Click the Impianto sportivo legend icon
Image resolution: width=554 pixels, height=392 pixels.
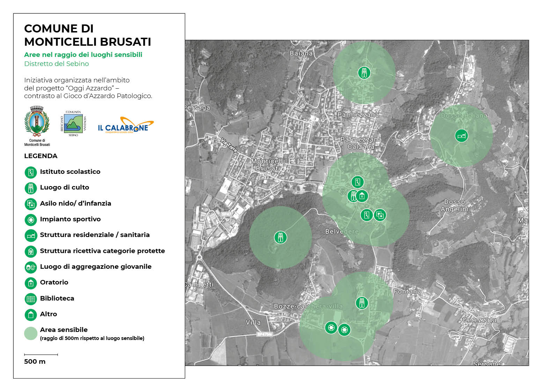[31, 220]
